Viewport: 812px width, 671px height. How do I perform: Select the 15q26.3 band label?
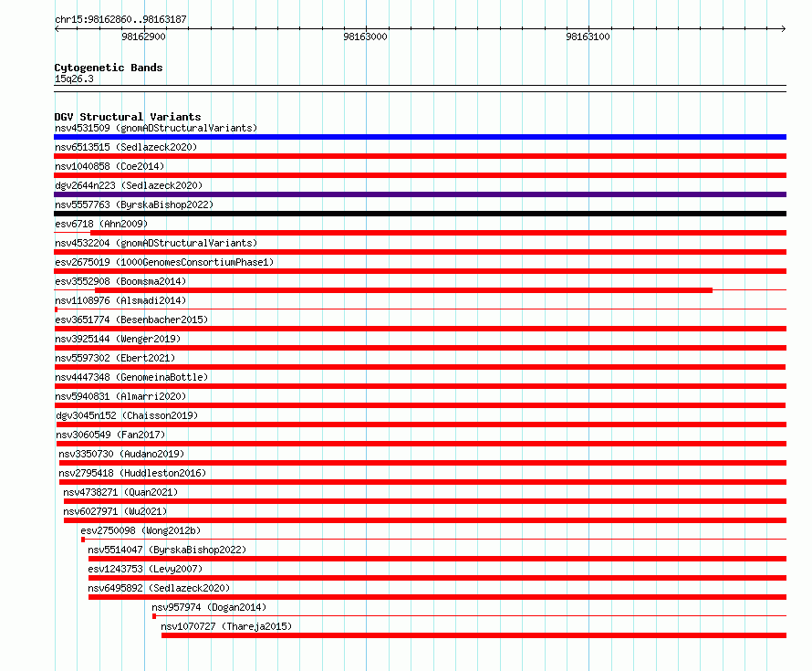pos(74,79)
